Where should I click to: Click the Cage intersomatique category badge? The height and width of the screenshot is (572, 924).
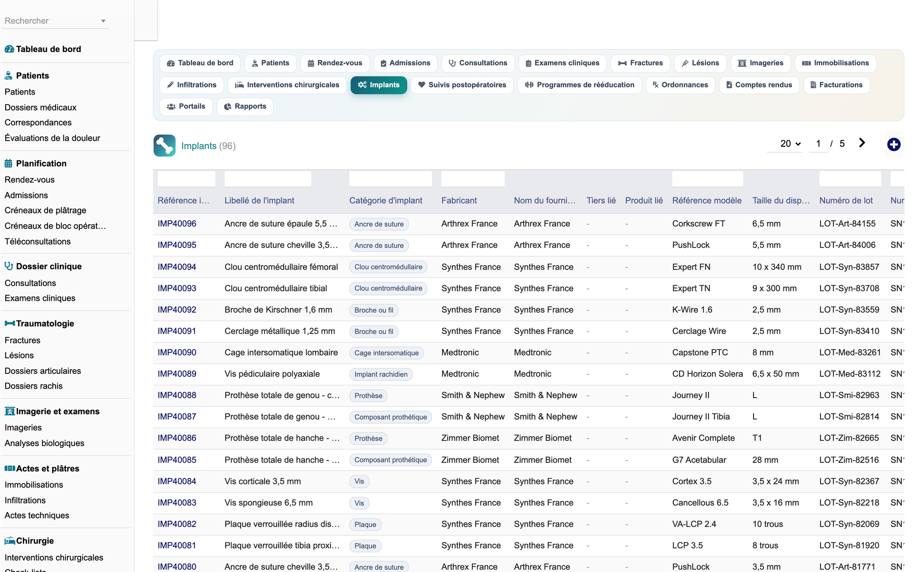(387, 353)
